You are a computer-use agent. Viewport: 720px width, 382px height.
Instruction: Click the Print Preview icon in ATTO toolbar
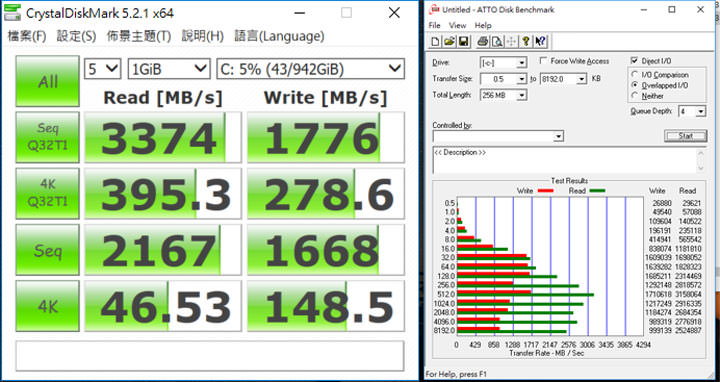coord(496,42)
